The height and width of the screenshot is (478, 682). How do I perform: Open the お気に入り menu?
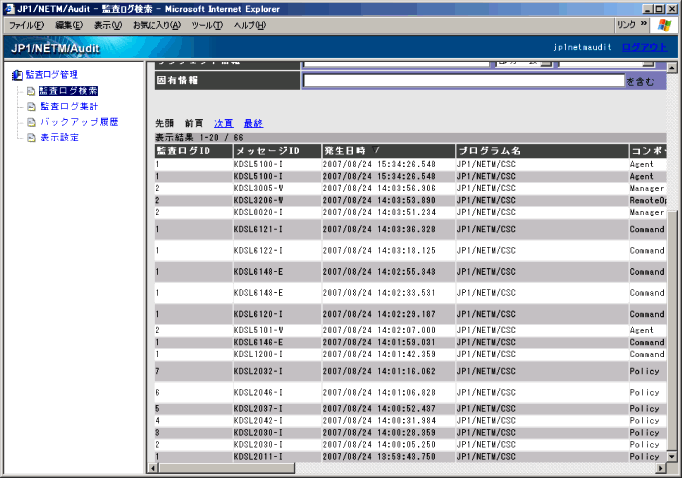tap(156, 24)
